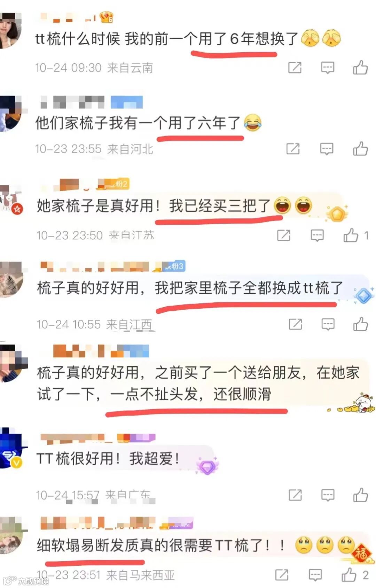
Task: Like the comment posted from 河北
Action: [x=360, y=149]
